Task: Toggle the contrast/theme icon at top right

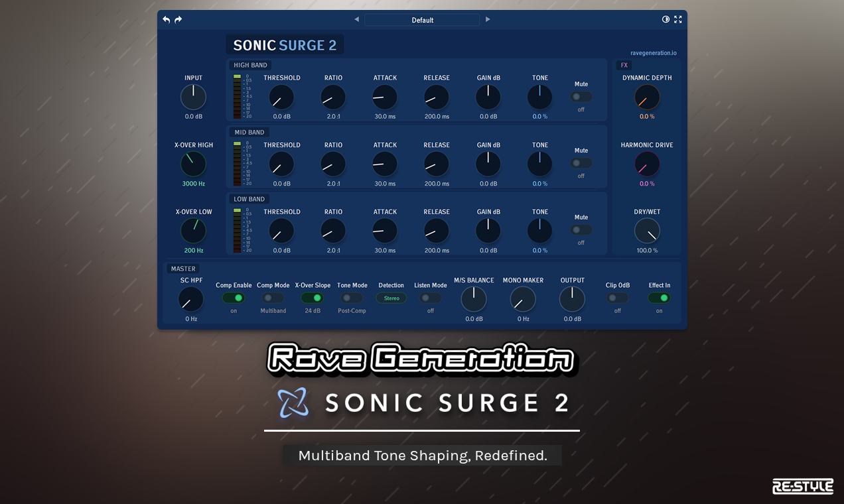Action: 666,19
